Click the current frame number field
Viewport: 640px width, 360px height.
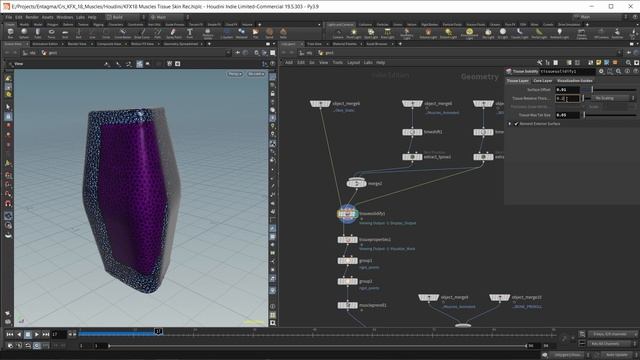click(x=59, y=334)
